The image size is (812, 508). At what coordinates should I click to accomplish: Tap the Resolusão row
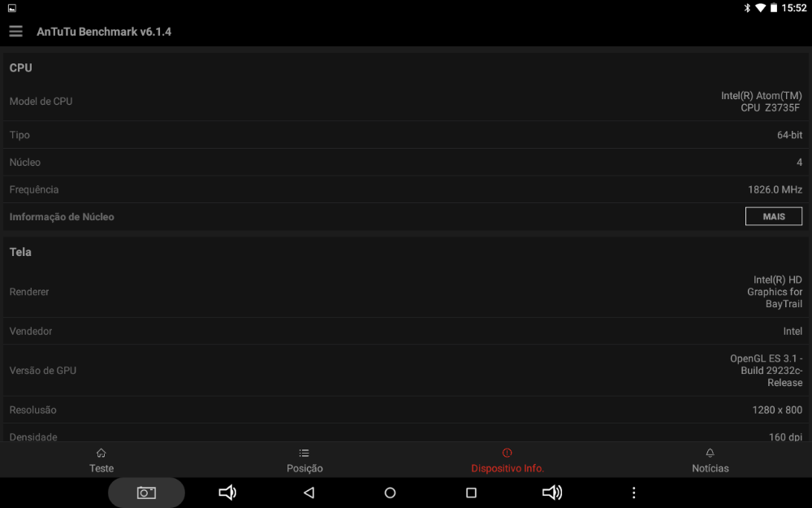pos(406,410)
